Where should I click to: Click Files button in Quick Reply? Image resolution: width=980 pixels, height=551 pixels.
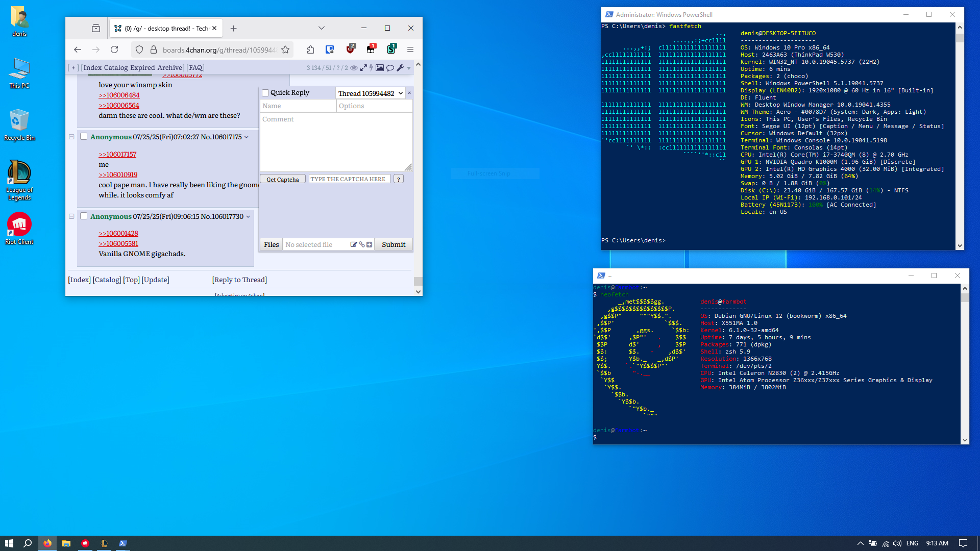[x=272, y=244]
